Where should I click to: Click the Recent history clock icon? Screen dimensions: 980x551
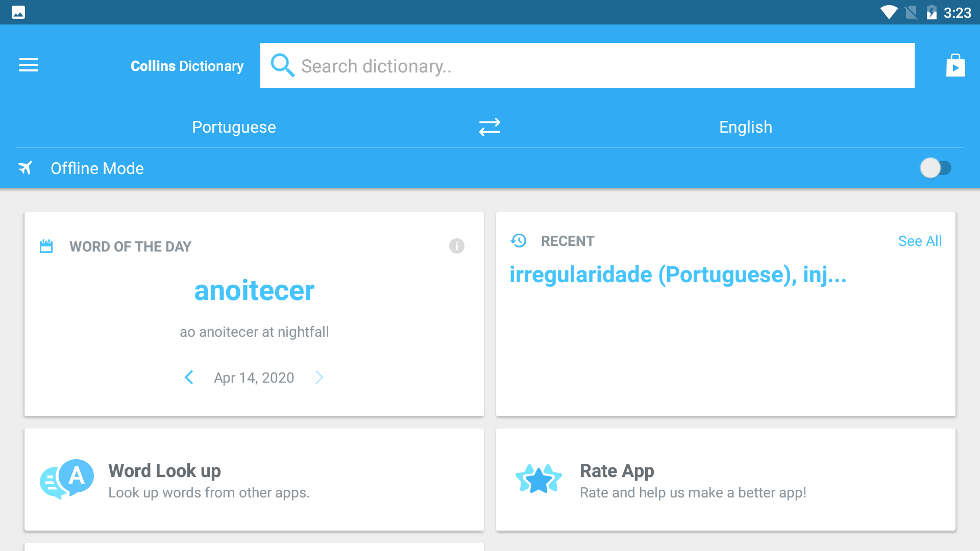click(x=519, y=241)
